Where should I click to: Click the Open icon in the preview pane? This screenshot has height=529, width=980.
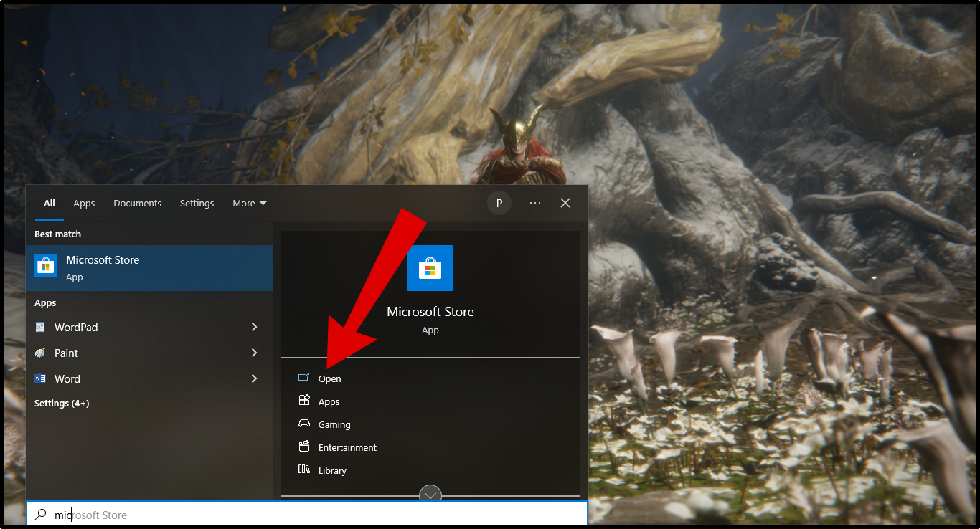(304, 378)
